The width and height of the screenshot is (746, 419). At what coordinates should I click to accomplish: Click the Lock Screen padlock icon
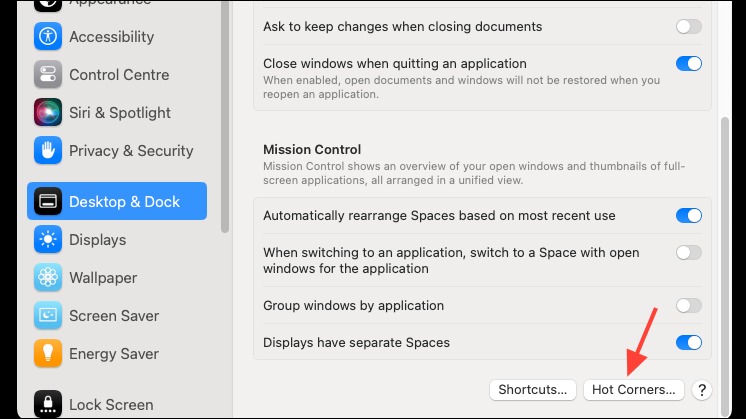click(48, 404)
